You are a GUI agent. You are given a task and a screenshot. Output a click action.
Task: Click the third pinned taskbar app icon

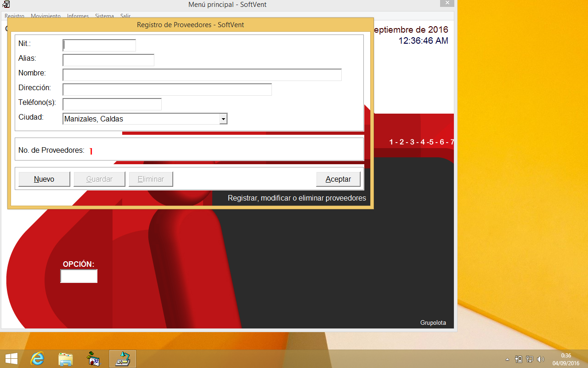[x=94, y=359]
